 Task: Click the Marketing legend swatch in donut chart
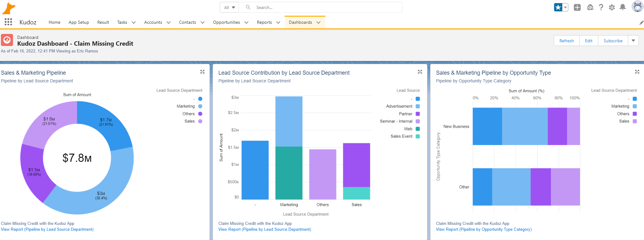pyautogui.click(x=200, y=106)
